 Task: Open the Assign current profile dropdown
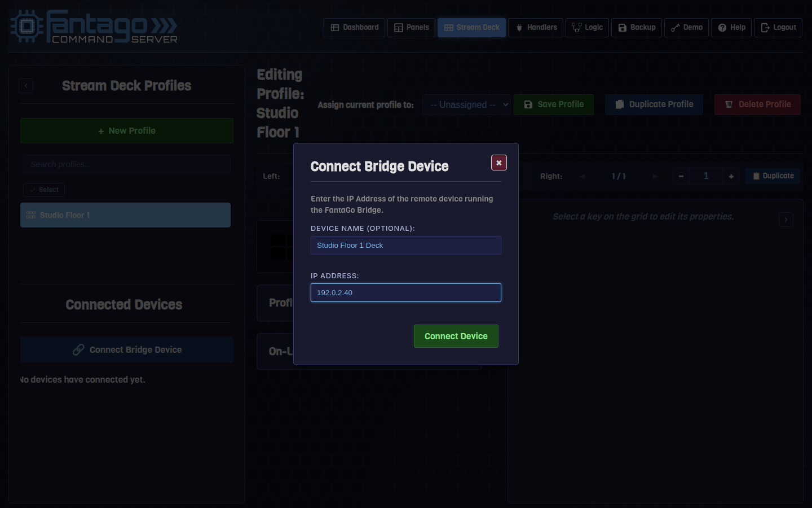pyautogui.click(x=467, y=104)
